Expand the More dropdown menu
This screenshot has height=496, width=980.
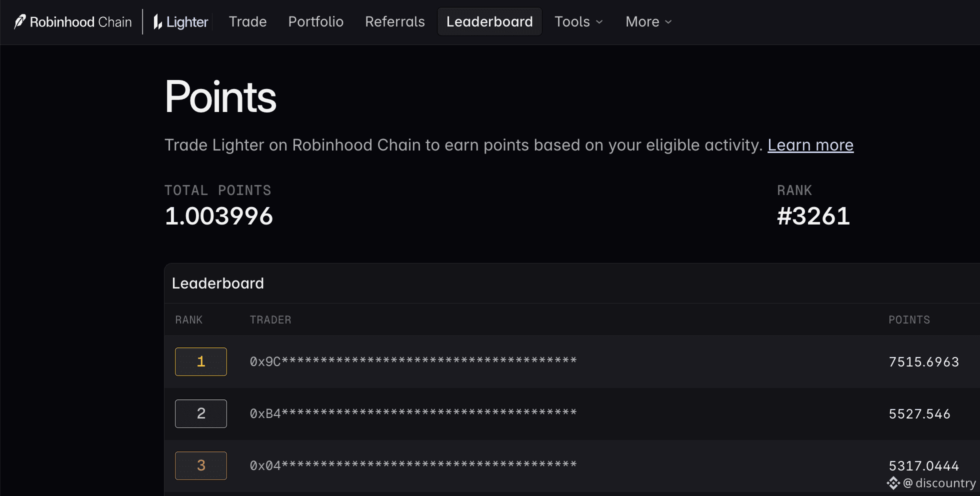(x=648, y=22)
